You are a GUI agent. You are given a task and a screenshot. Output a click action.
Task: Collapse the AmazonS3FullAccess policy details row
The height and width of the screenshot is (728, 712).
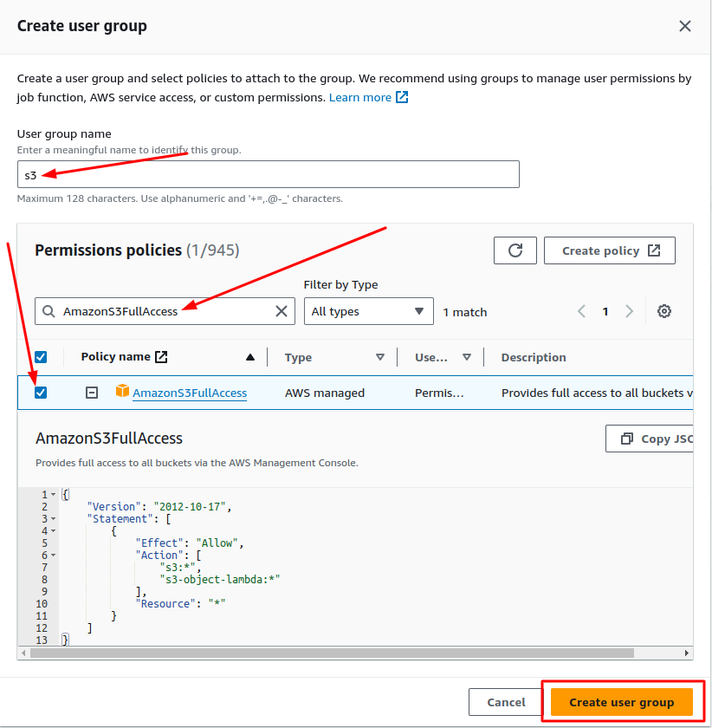pos(93,393)
